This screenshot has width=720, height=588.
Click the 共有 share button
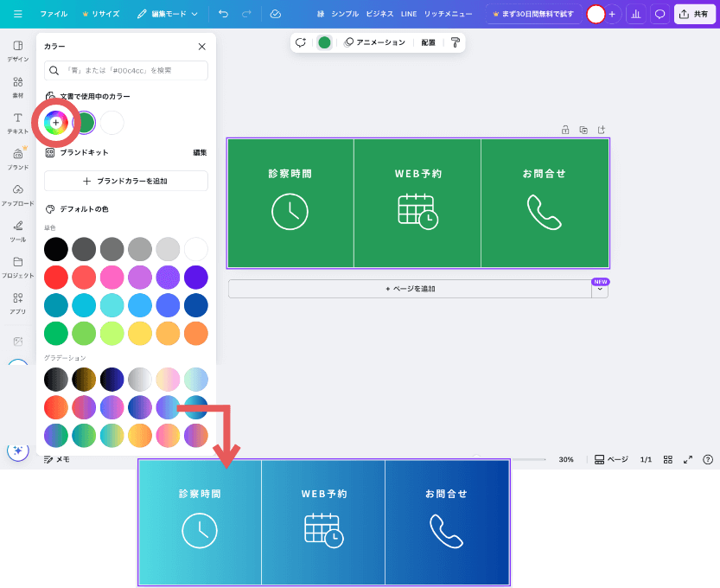[x=695, y=14]
